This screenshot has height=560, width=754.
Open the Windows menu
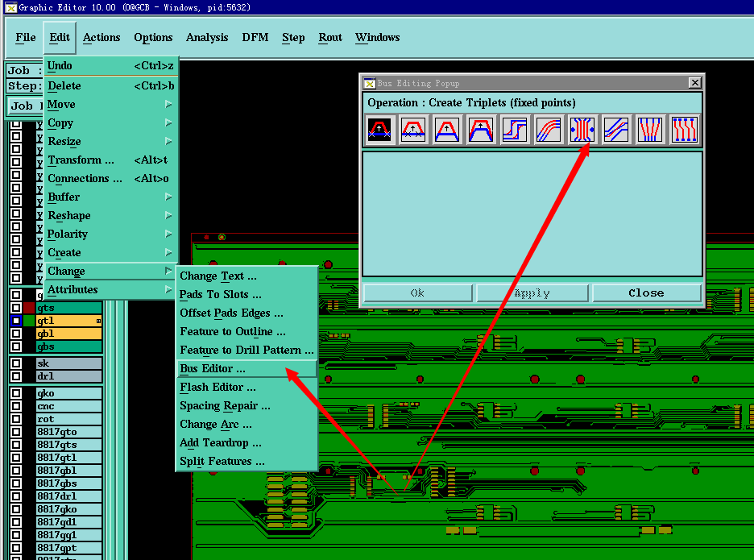coord(378,38)
